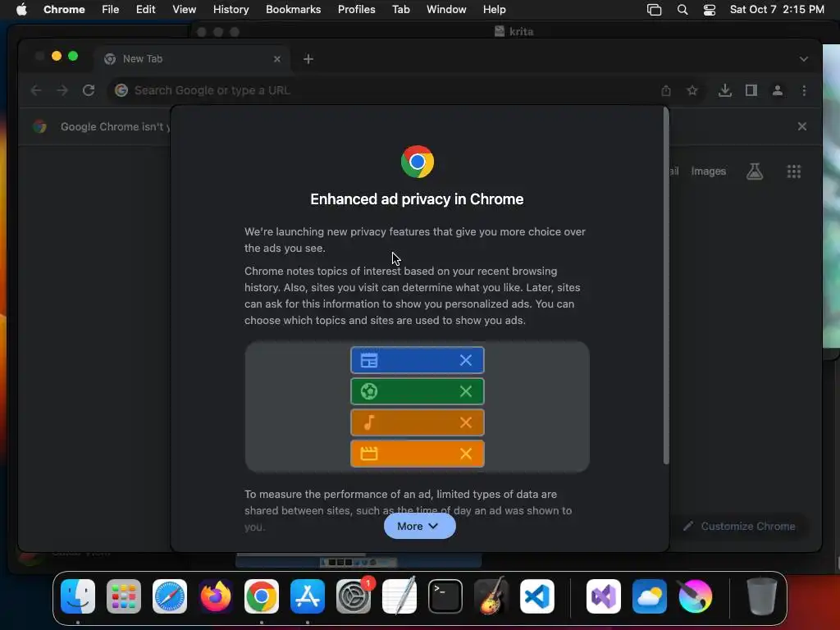Image resolution: width=840 pixels, height=630 pixels.
Task: Open Visual Studio Code from Dock
Action: (536, 596)
